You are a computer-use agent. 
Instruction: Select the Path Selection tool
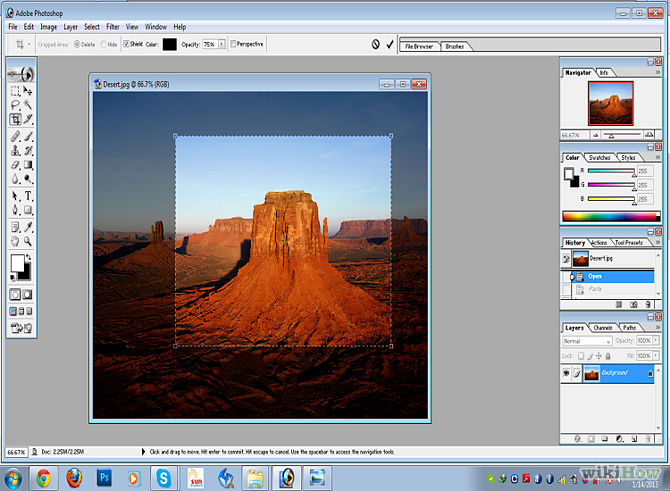click(x=15, y=196)
